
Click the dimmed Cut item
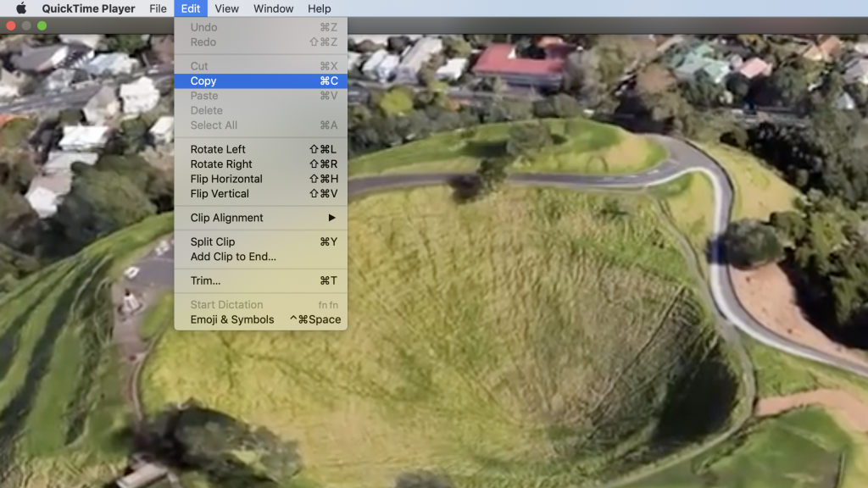pos(261,66)
